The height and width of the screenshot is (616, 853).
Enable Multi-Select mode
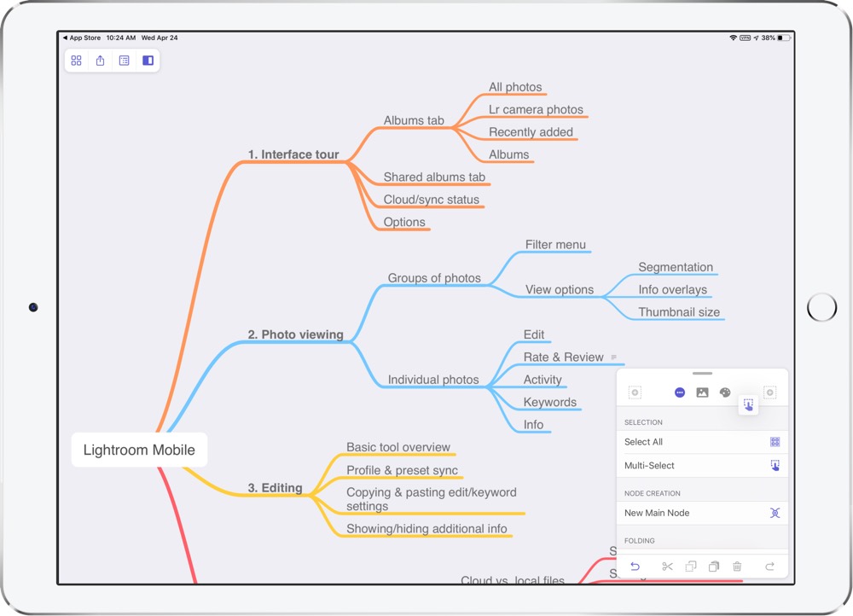tap(702, 465)
